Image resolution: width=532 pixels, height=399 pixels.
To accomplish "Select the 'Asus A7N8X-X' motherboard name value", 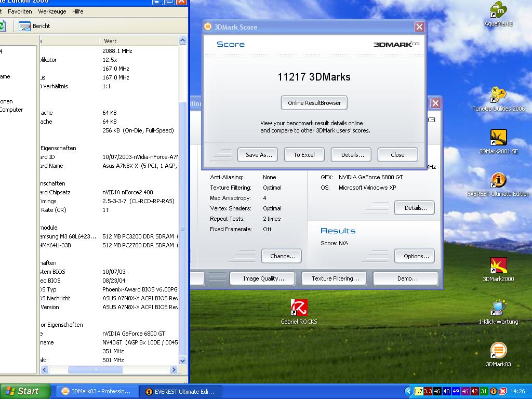I will pos(139,166).
